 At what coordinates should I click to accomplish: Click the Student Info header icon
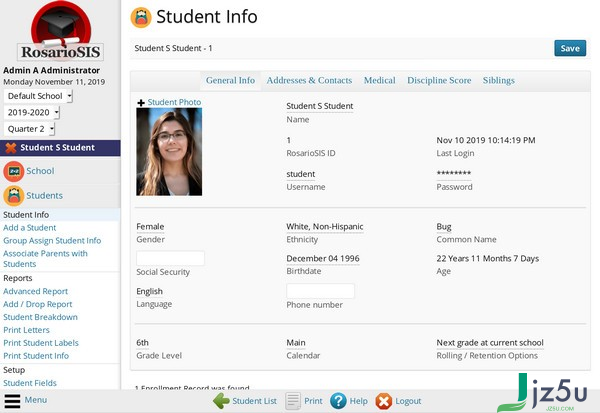141,18
